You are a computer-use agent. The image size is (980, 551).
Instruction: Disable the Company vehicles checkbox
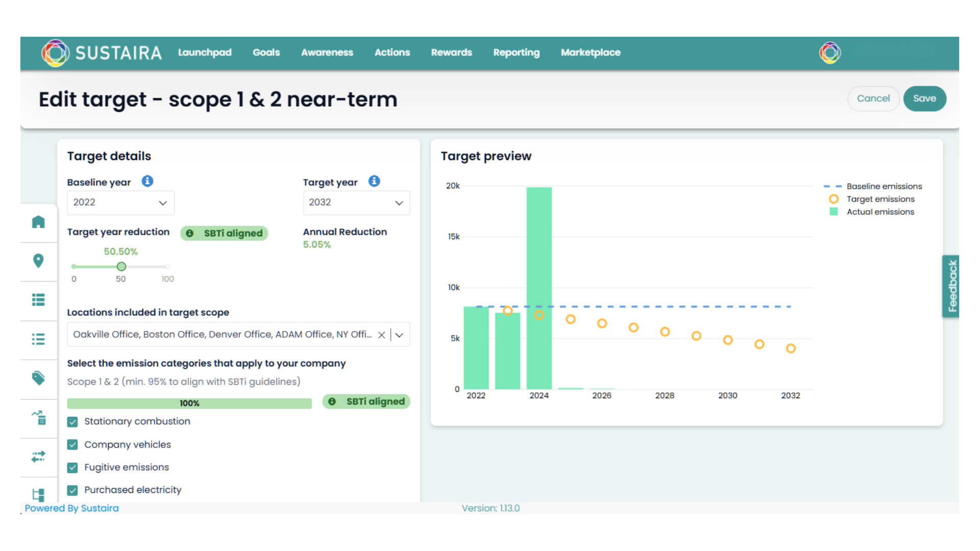[72, 445]
